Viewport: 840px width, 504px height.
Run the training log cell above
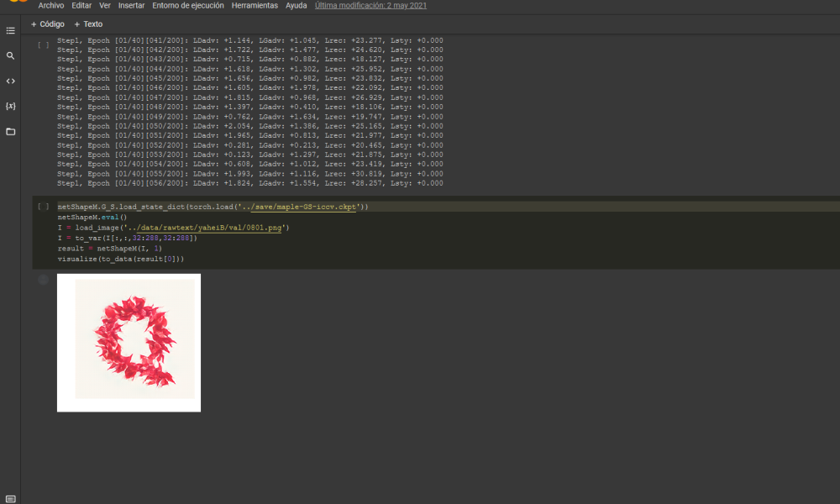[43, 41]
